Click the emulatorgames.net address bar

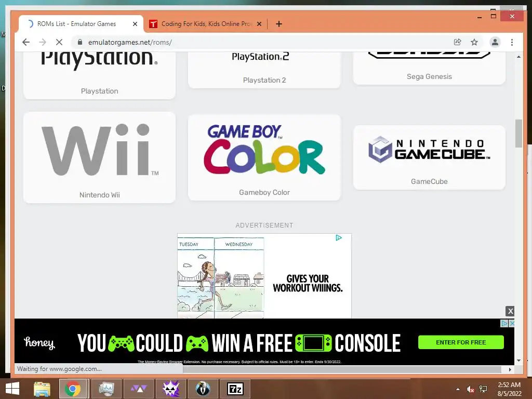(261, 42)
